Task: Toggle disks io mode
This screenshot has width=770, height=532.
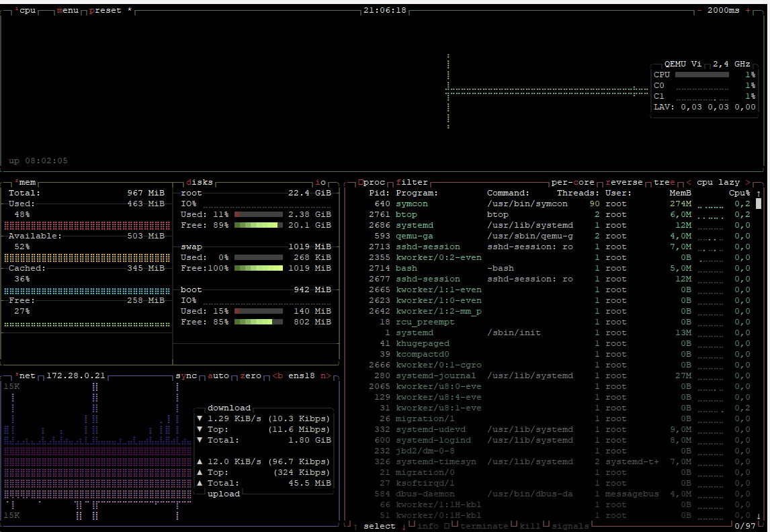Action: tap(320, 182)
